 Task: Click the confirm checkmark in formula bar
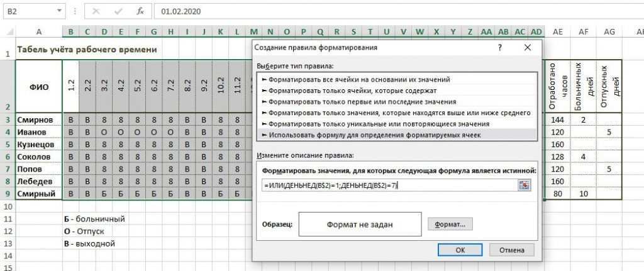[x=118, y=11]
